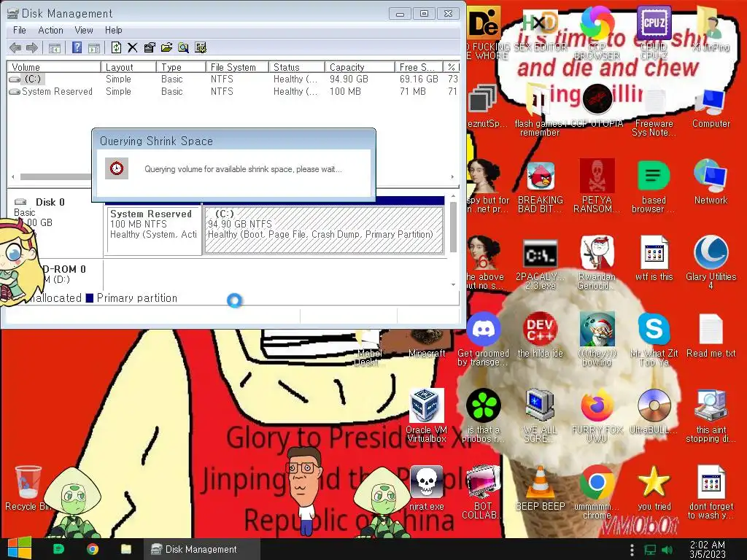Click the open folder toolbar icon
The height and width of the screenshot is (560, 747).
[x=166, y=47]
